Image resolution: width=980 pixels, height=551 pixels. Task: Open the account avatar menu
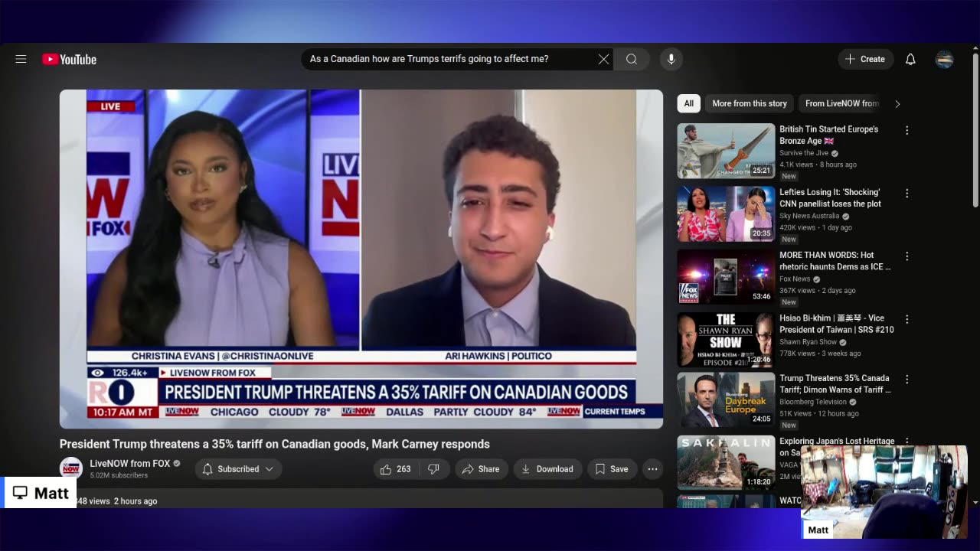point(945,59)
